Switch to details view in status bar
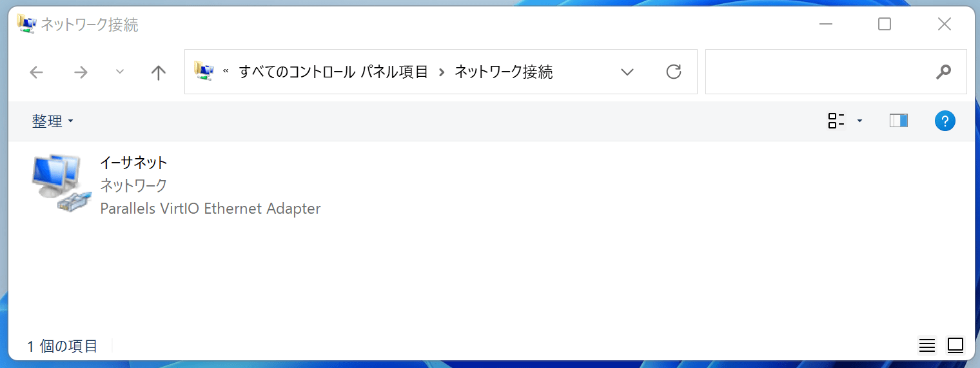Screen dimensions: 980x368 tap(927, 345)
